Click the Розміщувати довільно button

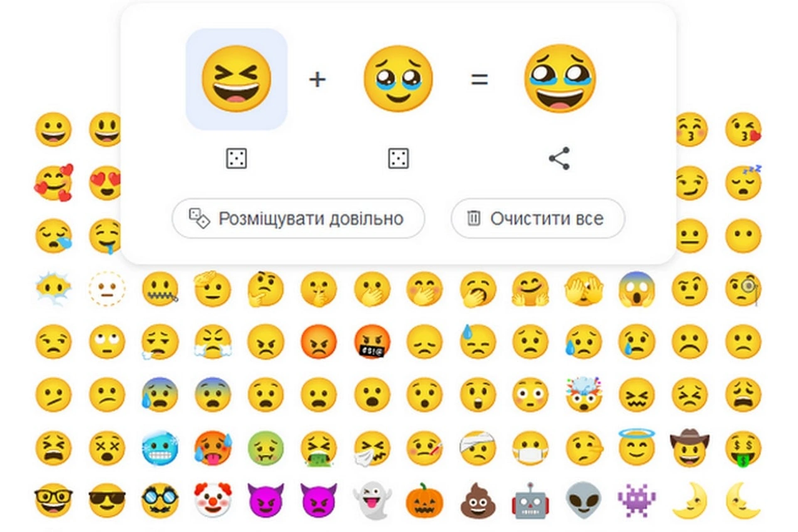(298, 218)
